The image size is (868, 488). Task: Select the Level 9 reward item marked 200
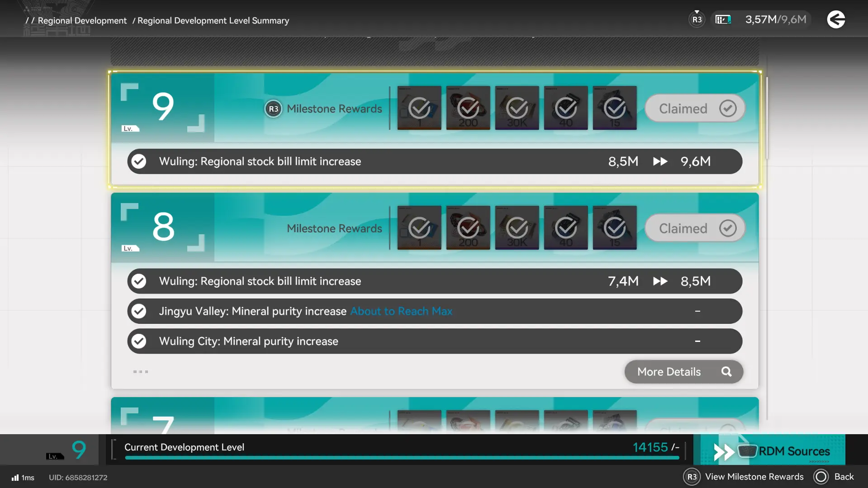click(468, 108)
